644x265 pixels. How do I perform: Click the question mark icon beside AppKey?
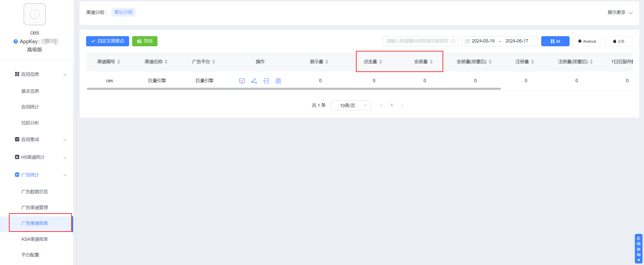(16, 41)
